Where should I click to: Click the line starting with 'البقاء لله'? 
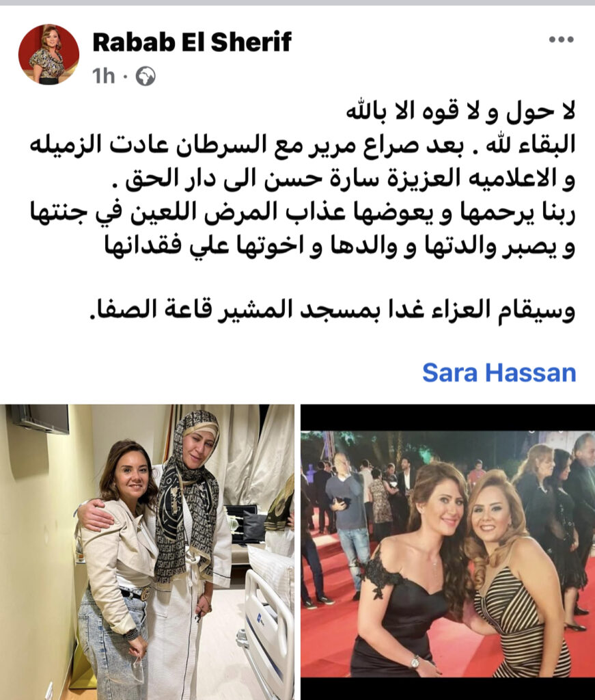click(x=303, y=145)
